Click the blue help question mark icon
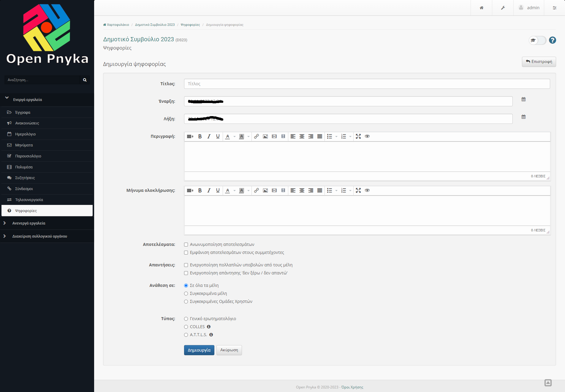 tap(553, 40)
